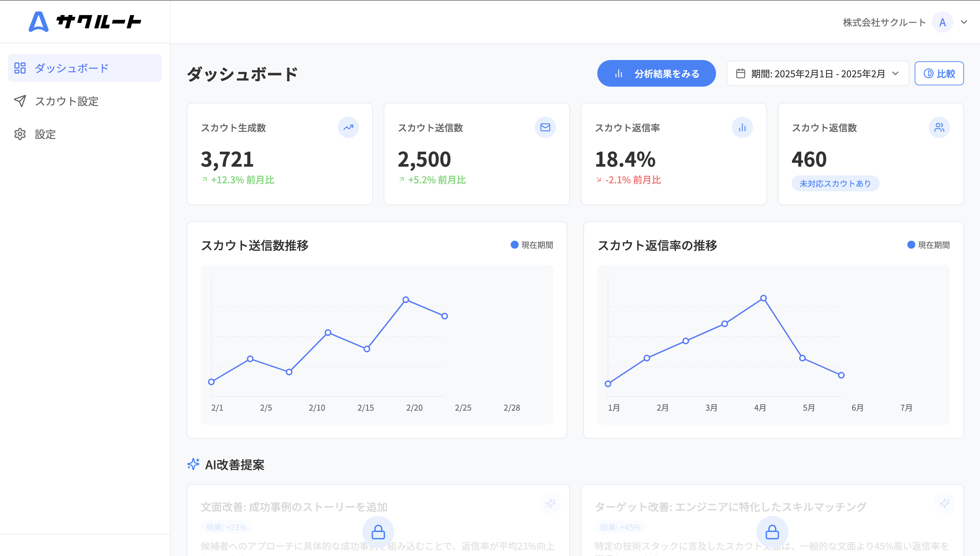980x556 pixels.
Task: Click +5.2% 前月比 text
Action: 432,179
